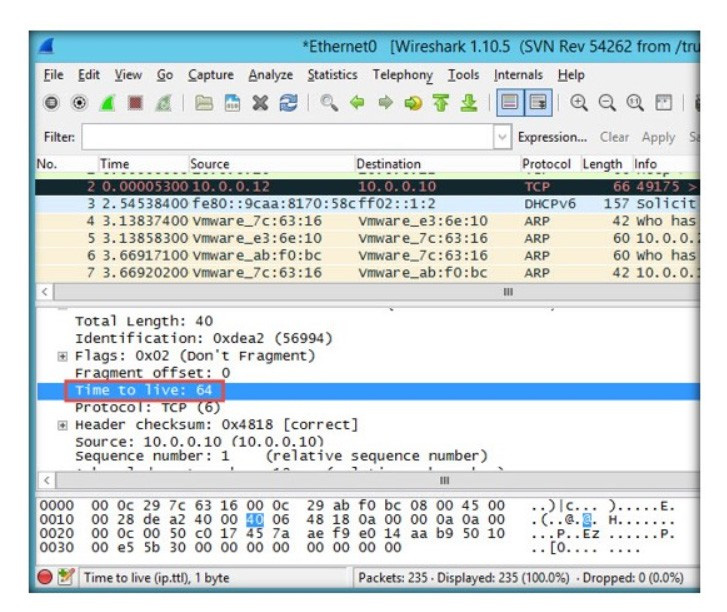Open the Internals menu
This screenshot has height=612, width=727.
pos(518,75)
